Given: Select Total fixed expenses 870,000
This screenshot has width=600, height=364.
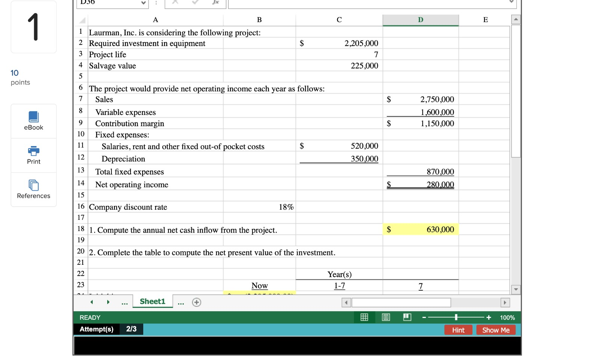Looking at the screenshot, I should (421, 172).
